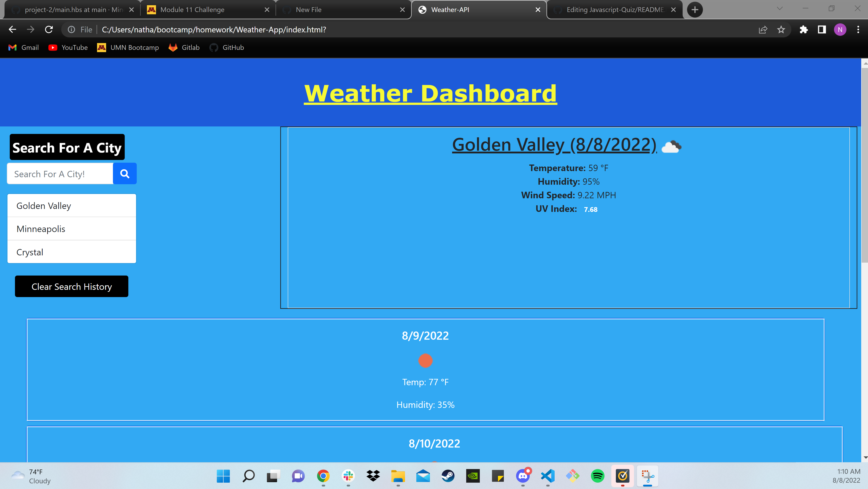Screen dimensions: 868x489
Task: Launch Visual Studio Code from the taskbar
Action: [548, 476]
